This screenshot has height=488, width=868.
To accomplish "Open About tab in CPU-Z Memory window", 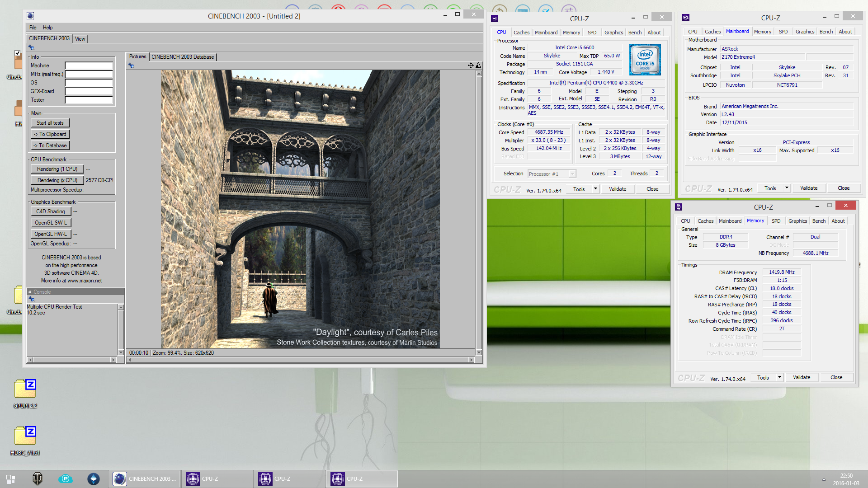I will point(838,221).
